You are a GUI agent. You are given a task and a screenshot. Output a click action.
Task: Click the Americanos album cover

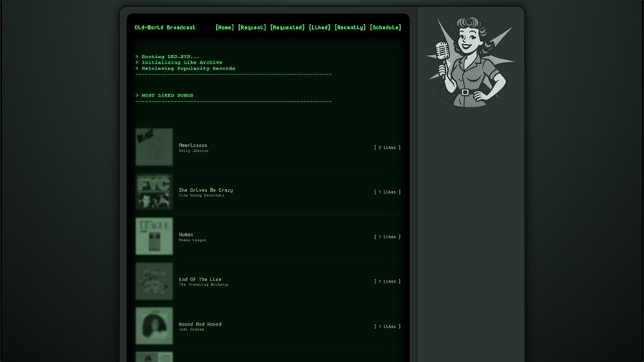click(x=154, y=147)
